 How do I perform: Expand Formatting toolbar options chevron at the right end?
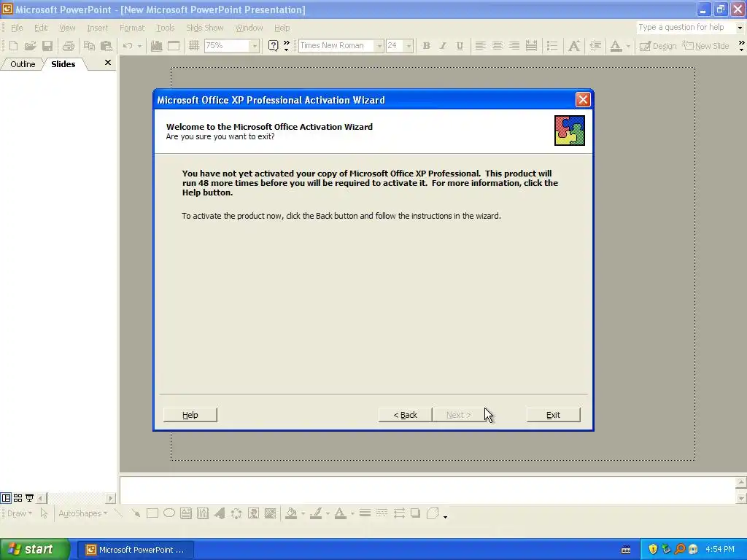(741, 46)
